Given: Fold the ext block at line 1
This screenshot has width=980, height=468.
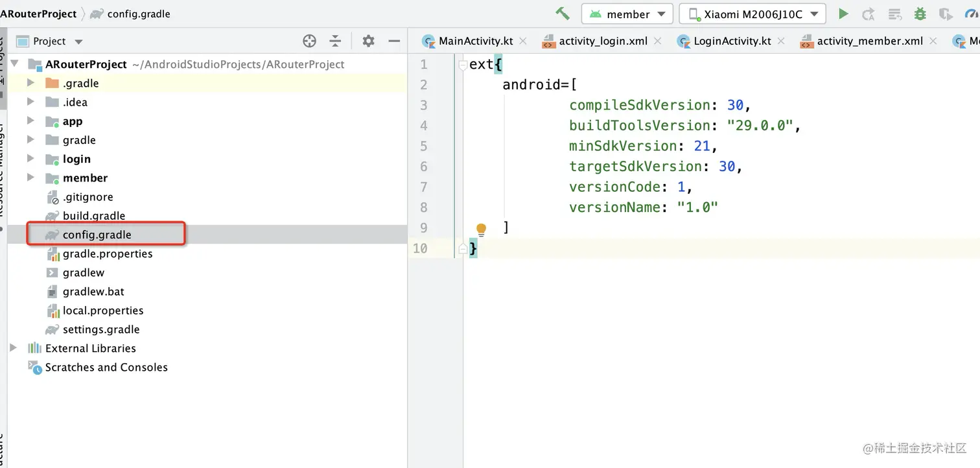Looking at the screenshot, I should pos(463,65).
